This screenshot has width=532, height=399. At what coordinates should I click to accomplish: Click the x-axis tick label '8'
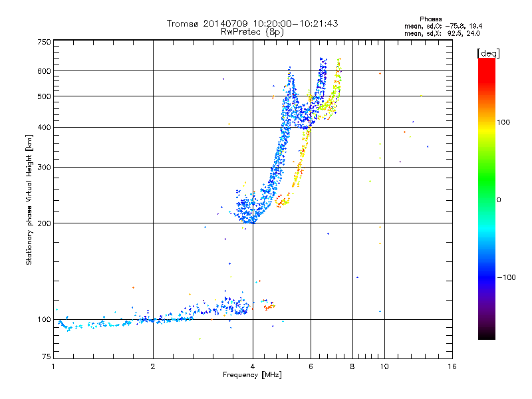(352, 366)
